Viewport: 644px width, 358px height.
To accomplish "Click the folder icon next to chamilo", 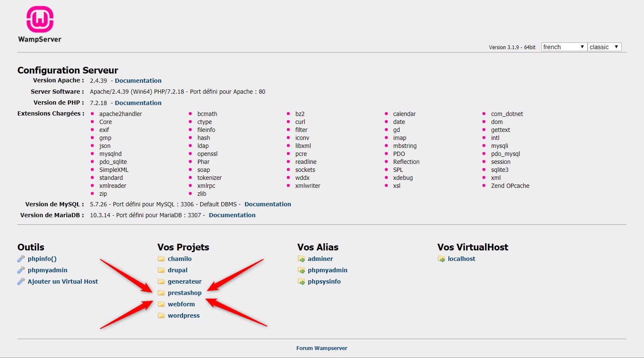I will tap(161, 259).
